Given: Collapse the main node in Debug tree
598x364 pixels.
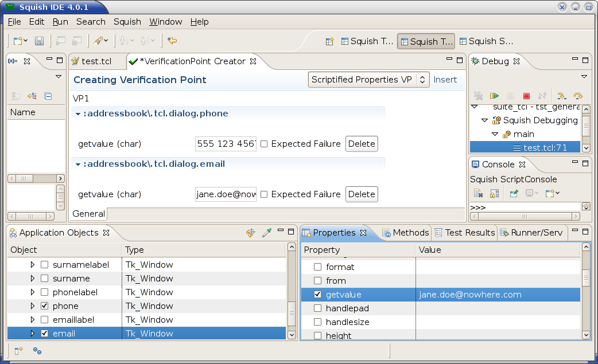Looking at the screenshot, I should (x=495, y=134).
